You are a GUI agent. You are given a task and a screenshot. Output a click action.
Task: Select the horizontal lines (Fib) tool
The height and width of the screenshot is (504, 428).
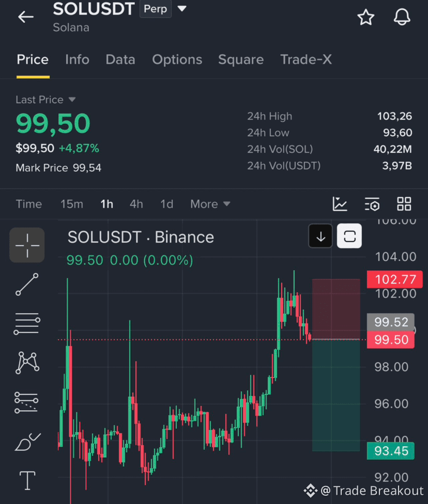(27, 324)
